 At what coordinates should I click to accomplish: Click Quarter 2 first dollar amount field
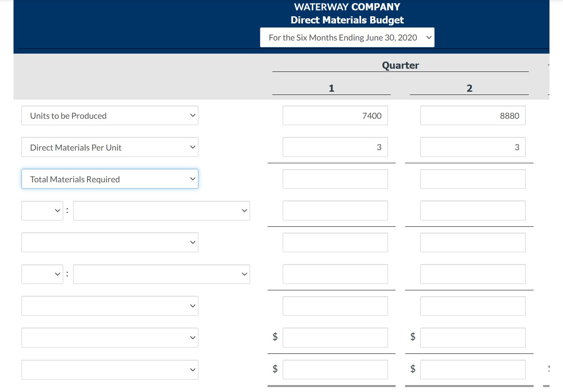click(473, 338)
